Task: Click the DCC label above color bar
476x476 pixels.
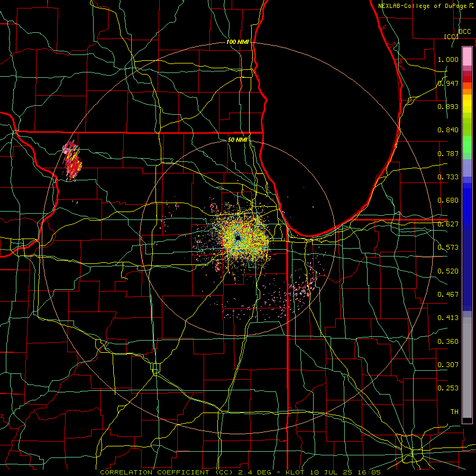Action: coord(465,32)
